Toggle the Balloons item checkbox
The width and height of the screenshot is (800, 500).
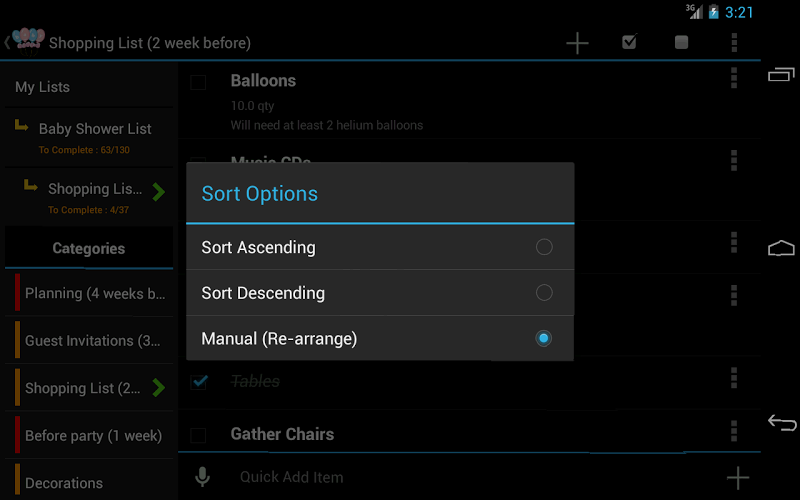198,82
